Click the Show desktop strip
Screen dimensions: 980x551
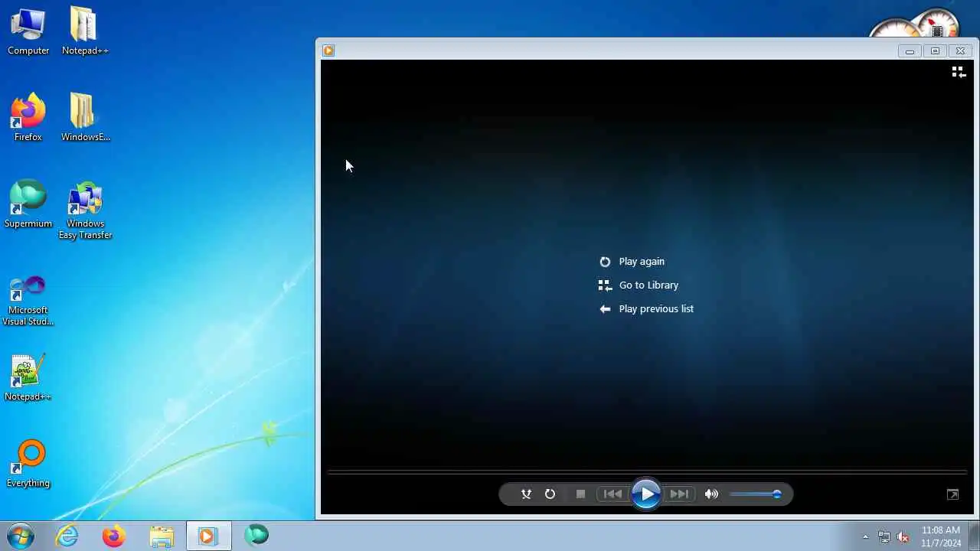975,536
